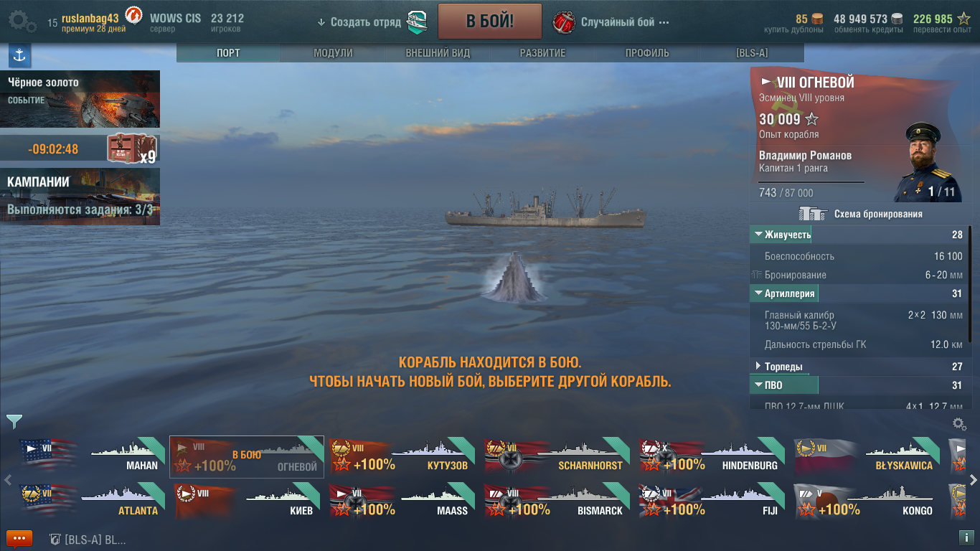Viewport: 980px width, 551px height.
Task: Open carousel settings gear icon
Action: click(x=958, y=424)
